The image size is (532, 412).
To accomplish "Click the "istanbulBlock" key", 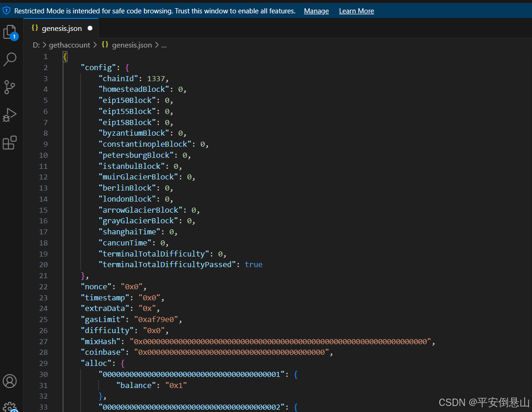I will coord(132,166).
